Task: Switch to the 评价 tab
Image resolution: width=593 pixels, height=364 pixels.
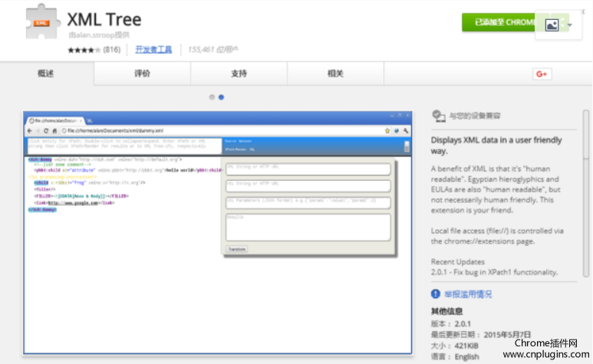Action: pos(142,74)
